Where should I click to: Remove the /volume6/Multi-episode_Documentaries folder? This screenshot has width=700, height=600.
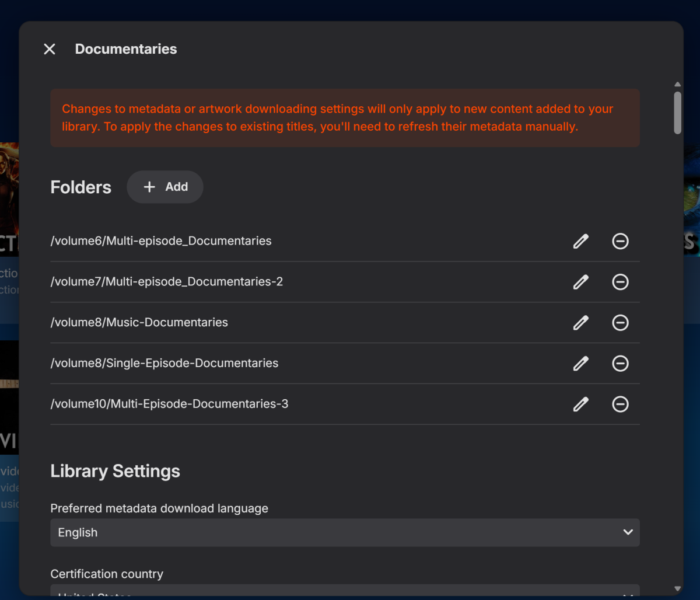coord(620,241)
